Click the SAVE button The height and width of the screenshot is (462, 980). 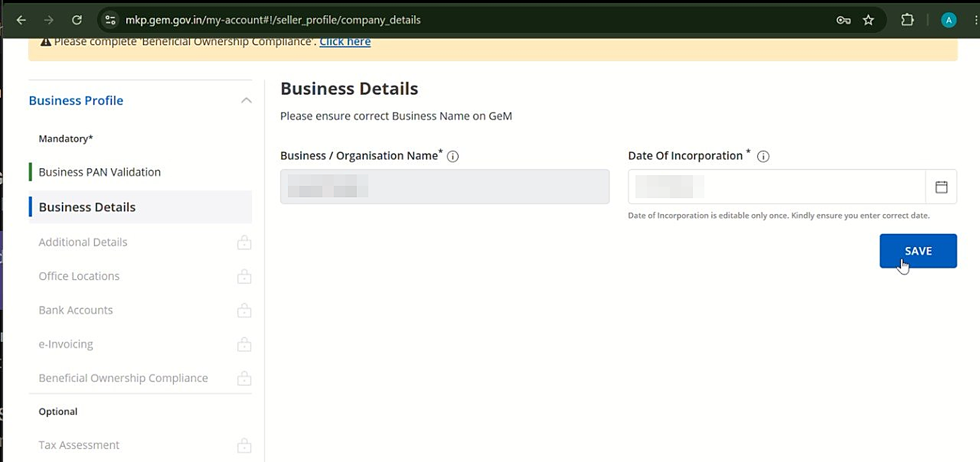click(918, 251)
